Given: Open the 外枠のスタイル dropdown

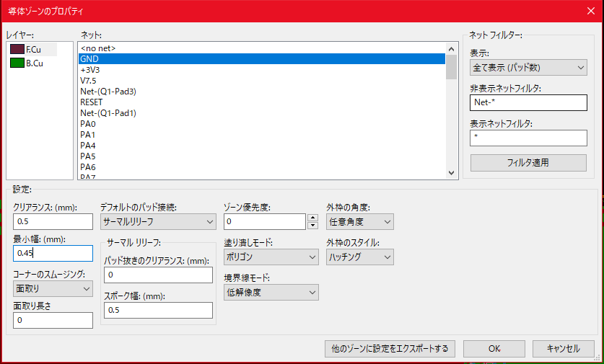Looking at the screenshot, I should point(360,257).
